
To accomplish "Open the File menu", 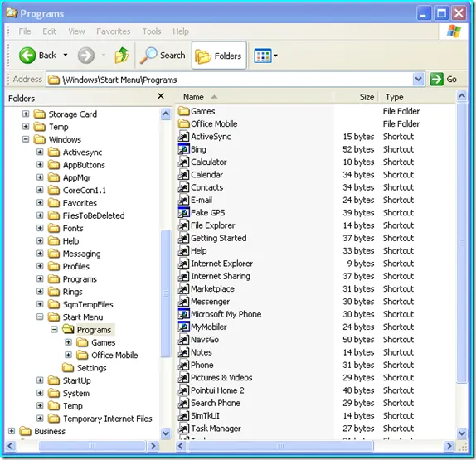I will [25, 31].
